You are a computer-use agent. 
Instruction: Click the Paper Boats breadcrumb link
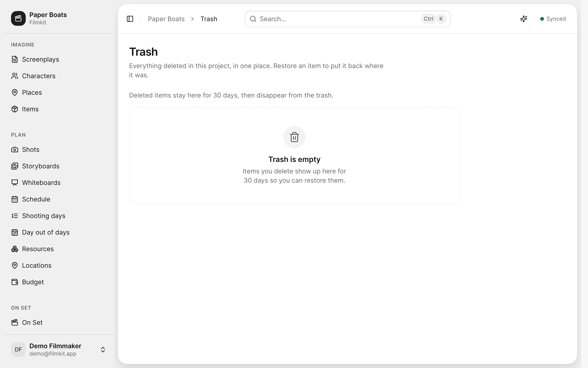pyautogui.click(x=166, y=19)
